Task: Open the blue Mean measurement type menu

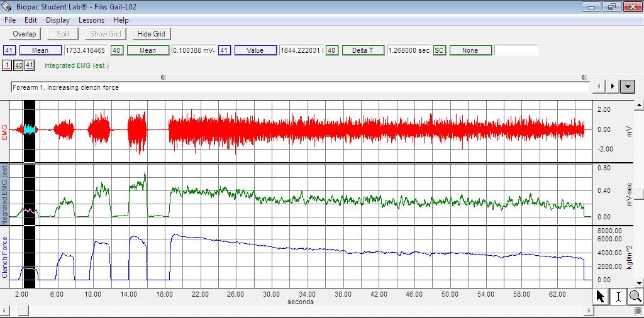Action: coord(40,50)
